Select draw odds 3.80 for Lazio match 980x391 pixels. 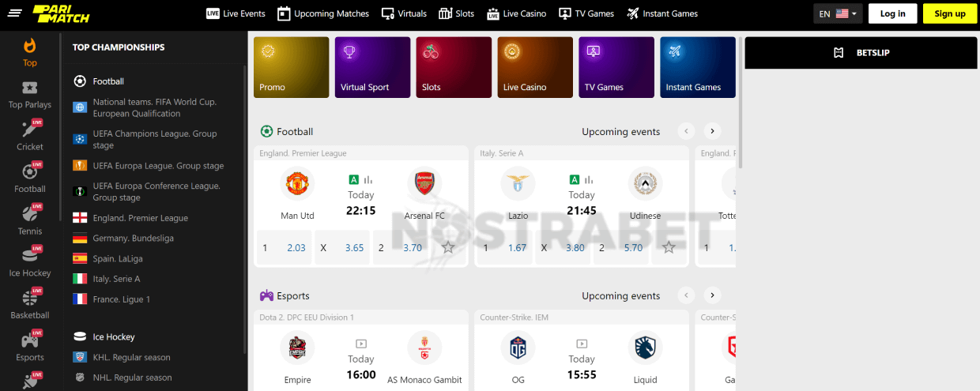563,247
